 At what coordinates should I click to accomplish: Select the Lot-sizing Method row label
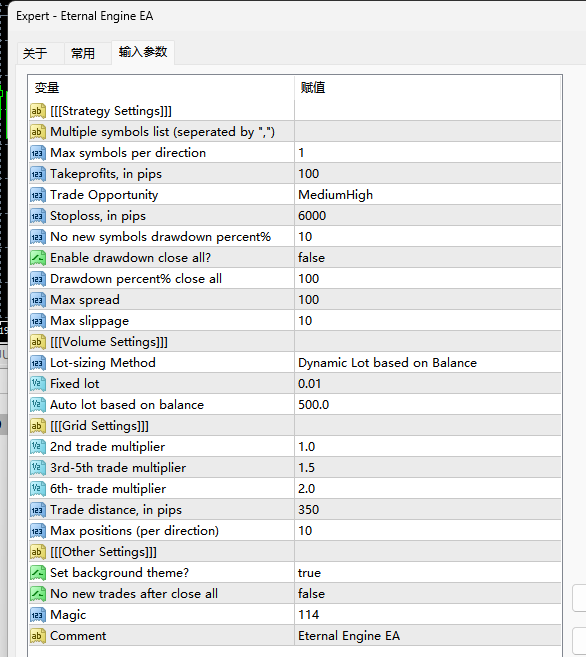click(x=103, y=363)
